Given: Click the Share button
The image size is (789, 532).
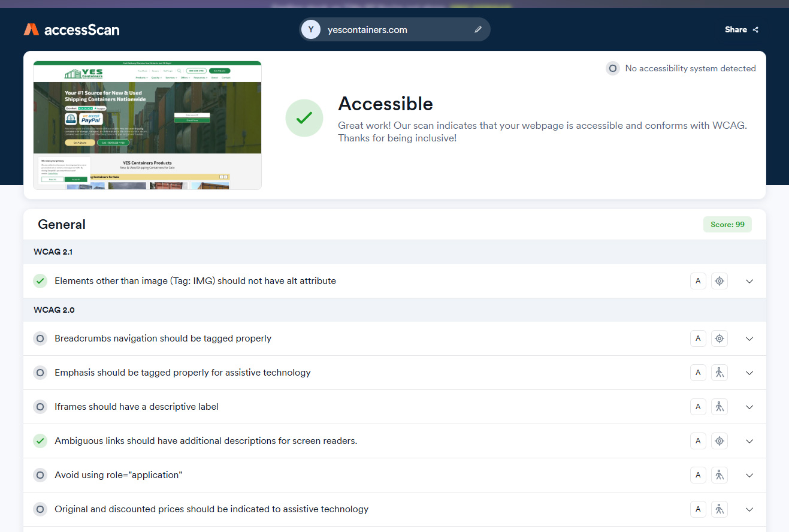Looking at the screenshot, I should (741, 29).
